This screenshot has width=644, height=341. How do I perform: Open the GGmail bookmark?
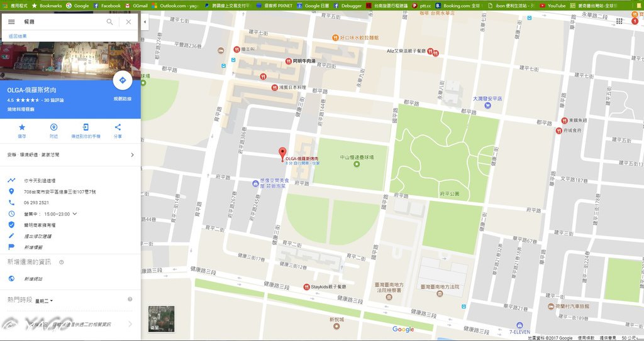point(136,6)
